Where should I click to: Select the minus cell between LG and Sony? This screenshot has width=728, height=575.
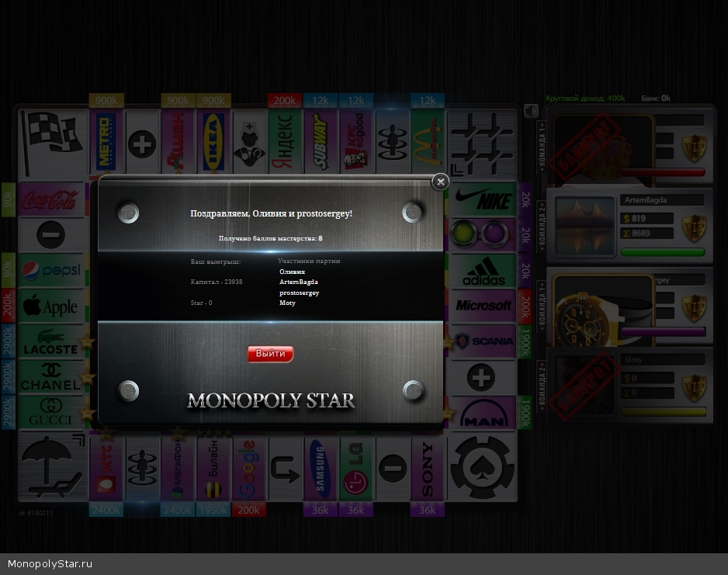click(392, 469)
